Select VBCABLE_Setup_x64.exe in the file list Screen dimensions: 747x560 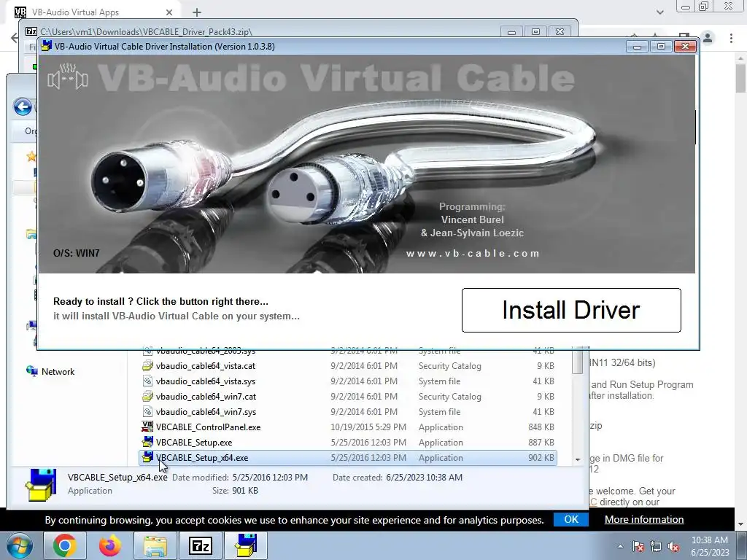(348, 458)
